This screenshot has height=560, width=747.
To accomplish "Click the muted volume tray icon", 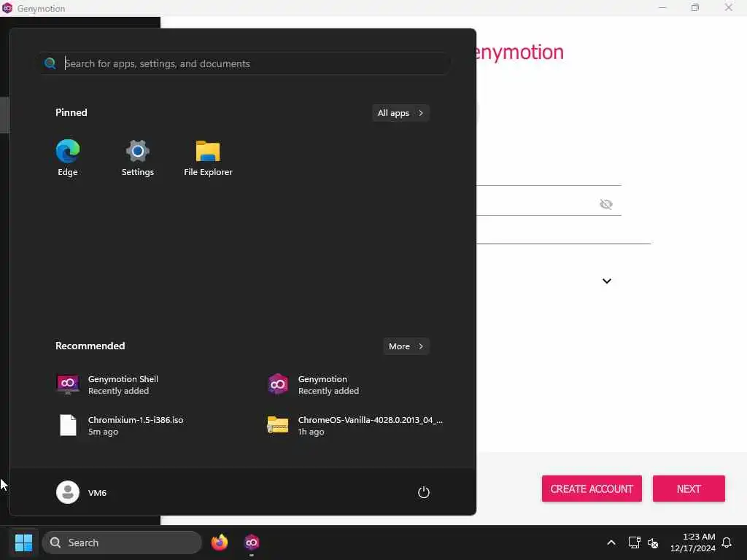I will [x=653, y=542].
